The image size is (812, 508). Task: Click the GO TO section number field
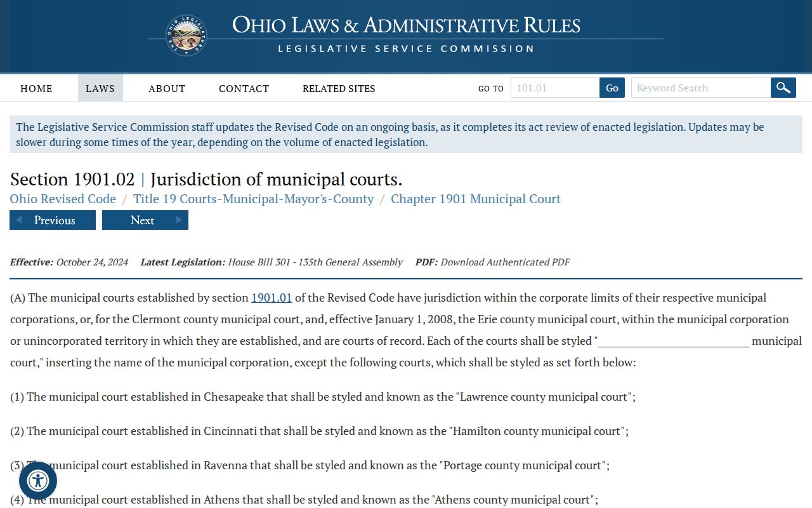click(x=555, y=88)
